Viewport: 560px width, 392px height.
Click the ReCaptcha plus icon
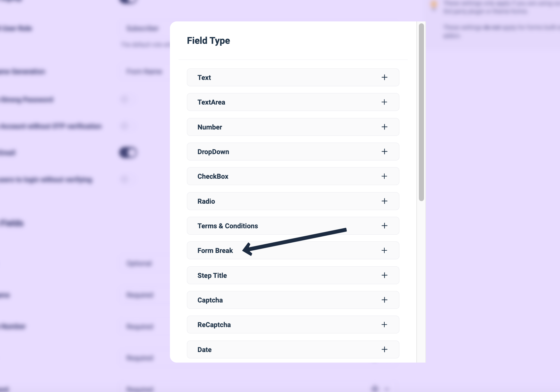(384, 325)
